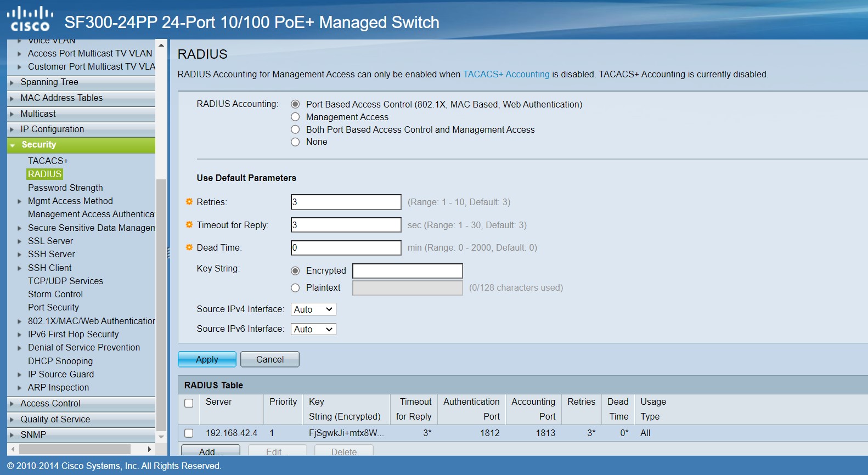Click Accounting Port value 1813
Screen dimensions: 868x475
click(546, 433)
